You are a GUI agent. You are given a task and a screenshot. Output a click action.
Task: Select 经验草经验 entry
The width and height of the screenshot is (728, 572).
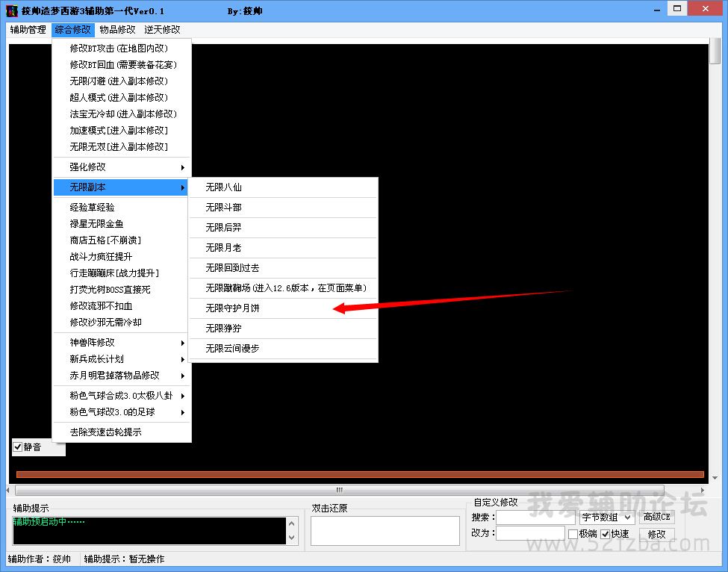pos(122,208)
